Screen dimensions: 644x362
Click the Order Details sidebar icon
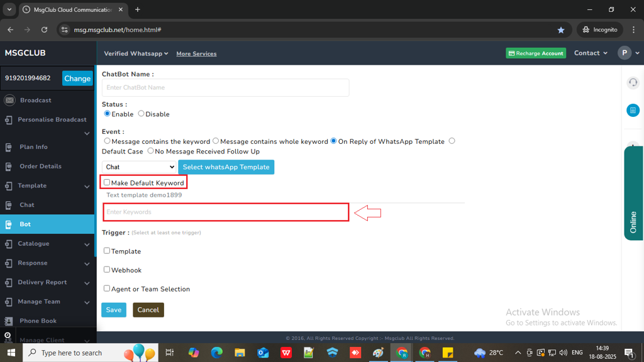pyautogui.click(x=8, y=167)
